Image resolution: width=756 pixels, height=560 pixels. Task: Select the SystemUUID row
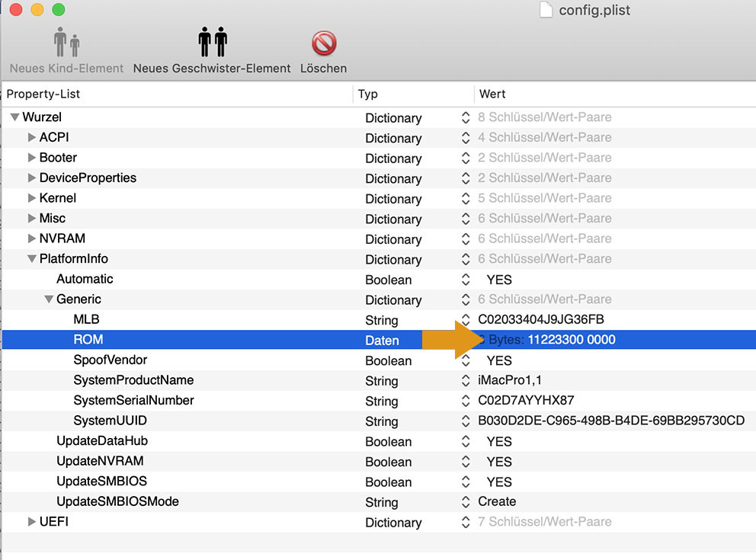110,421
